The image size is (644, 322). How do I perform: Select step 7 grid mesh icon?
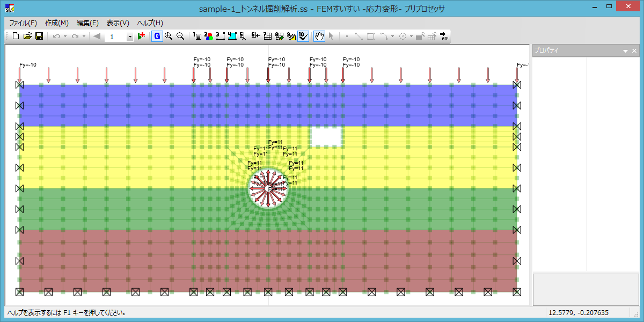click(267, 36)
